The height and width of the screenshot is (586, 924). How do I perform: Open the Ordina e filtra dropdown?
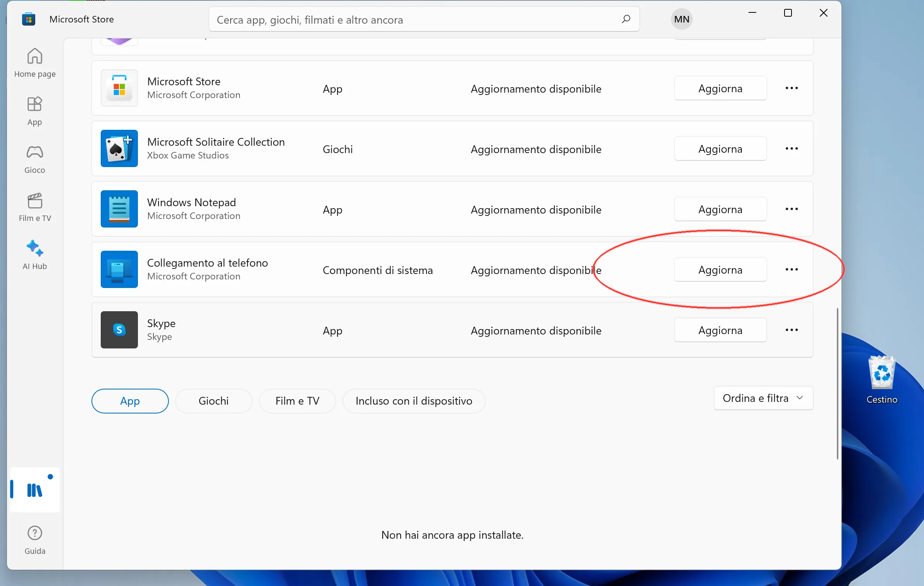(x=762, y=398)
